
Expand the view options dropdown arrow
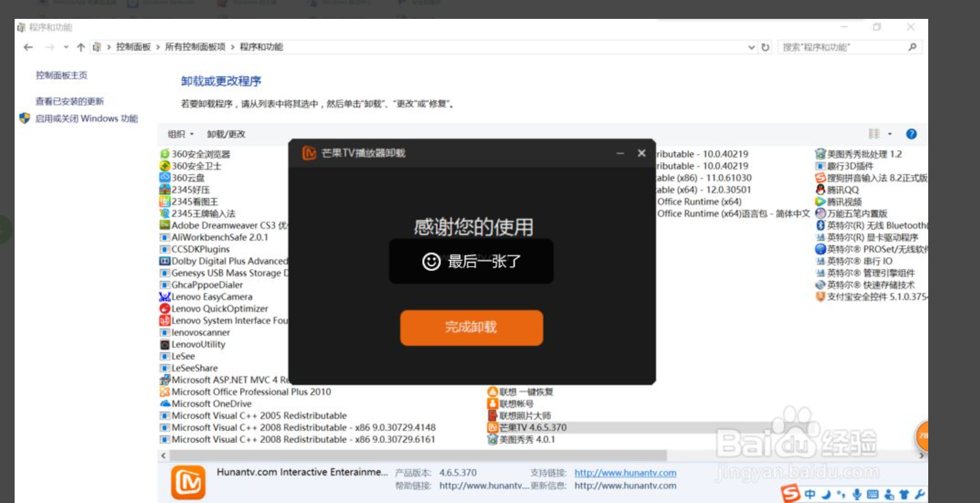pyautogui.click(x=890, y=134)
